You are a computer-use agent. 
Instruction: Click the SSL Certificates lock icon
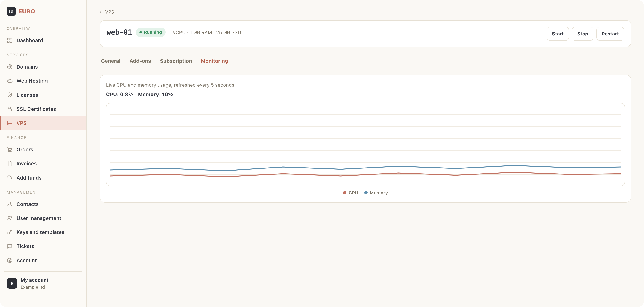tap(10, 109)
